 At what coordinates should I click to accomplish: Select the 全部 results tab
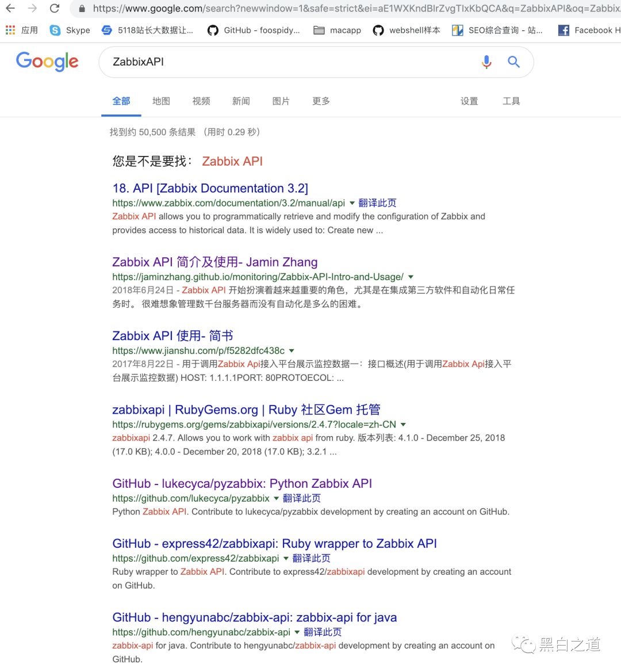click(121, 101)
